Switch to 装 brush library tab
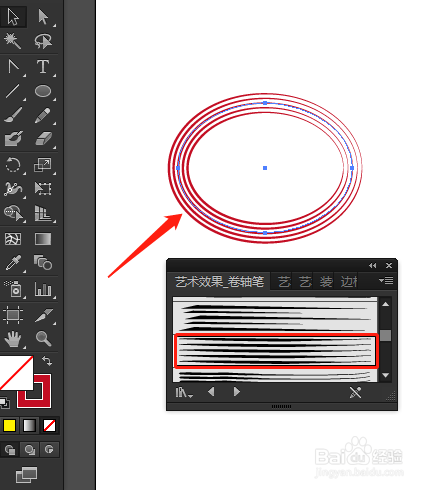The height and width of the screenshot is (490, 432). click(x=326, y=282)
